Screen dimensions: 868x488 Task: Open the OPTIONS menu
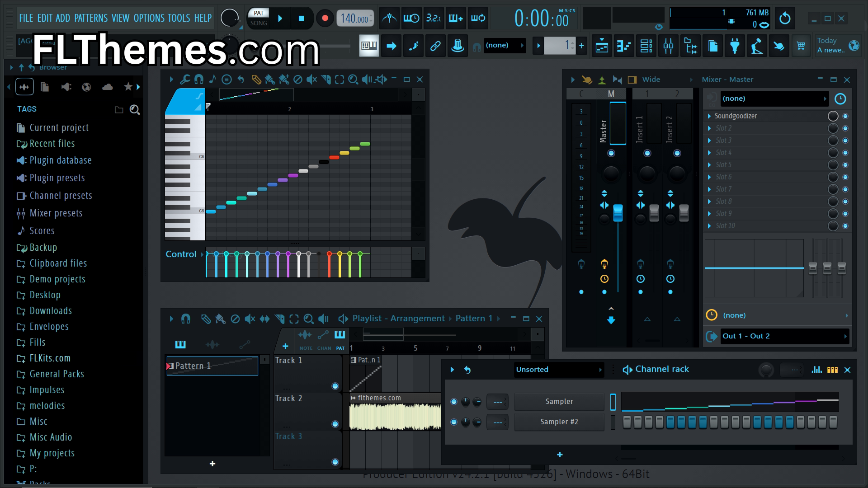point(149,18)
